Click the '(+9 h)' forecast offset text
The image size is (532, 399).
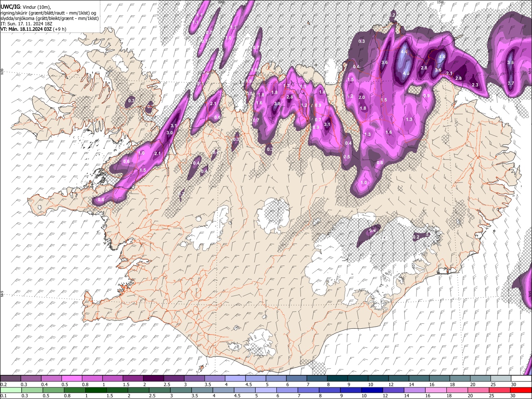click(59, 29)
